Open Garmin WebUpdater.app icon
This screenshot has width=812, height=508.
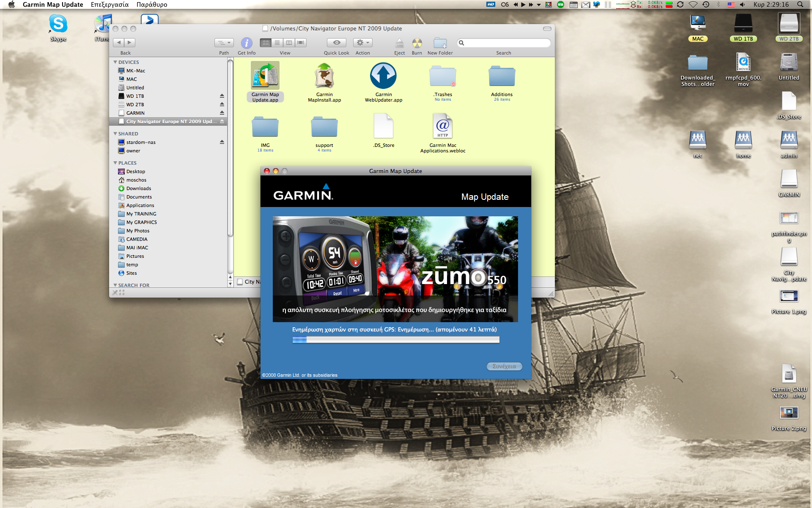(384, 82)
